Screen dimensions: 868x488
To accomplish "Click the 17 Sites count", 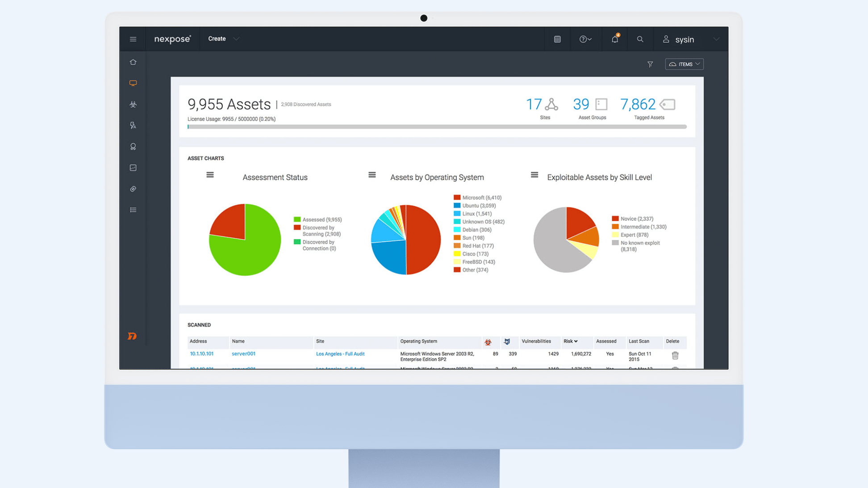I will [x=534, y=104].
